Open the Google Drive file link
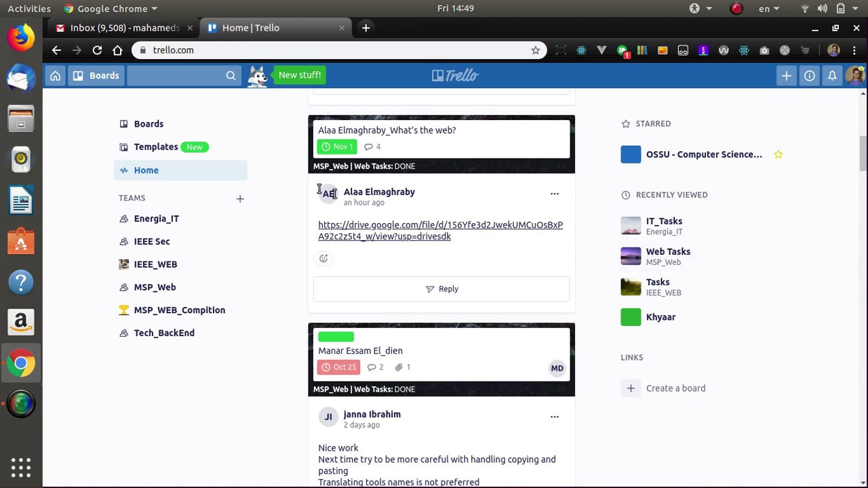 click(x=440, y=230)
